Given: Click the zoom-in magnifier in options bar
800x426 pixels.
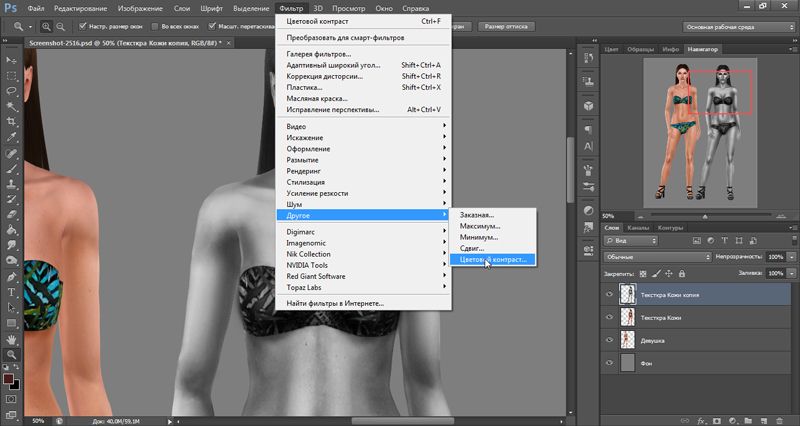Looking at the screenshot, I should coord(46,27).
